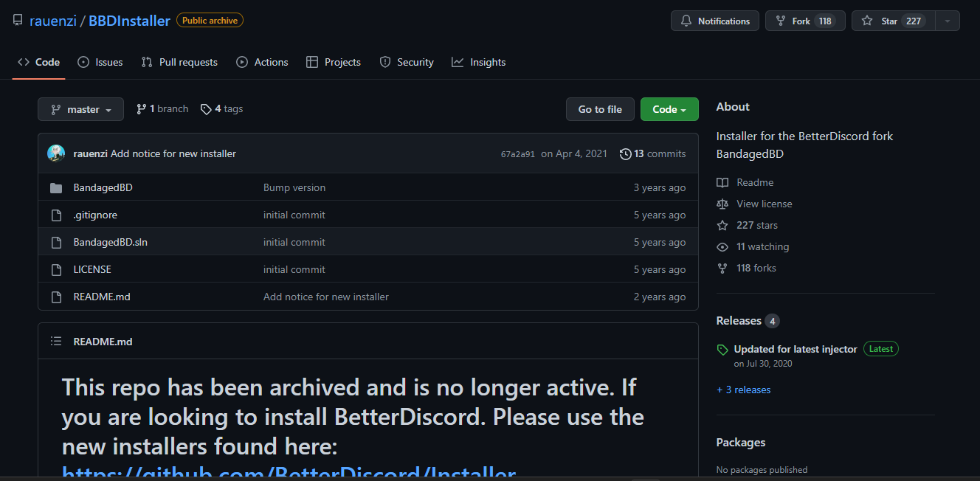This screenshot has height=481, width=980.
Task: Open the BandagedBD folder
Action: coord(103,187)
